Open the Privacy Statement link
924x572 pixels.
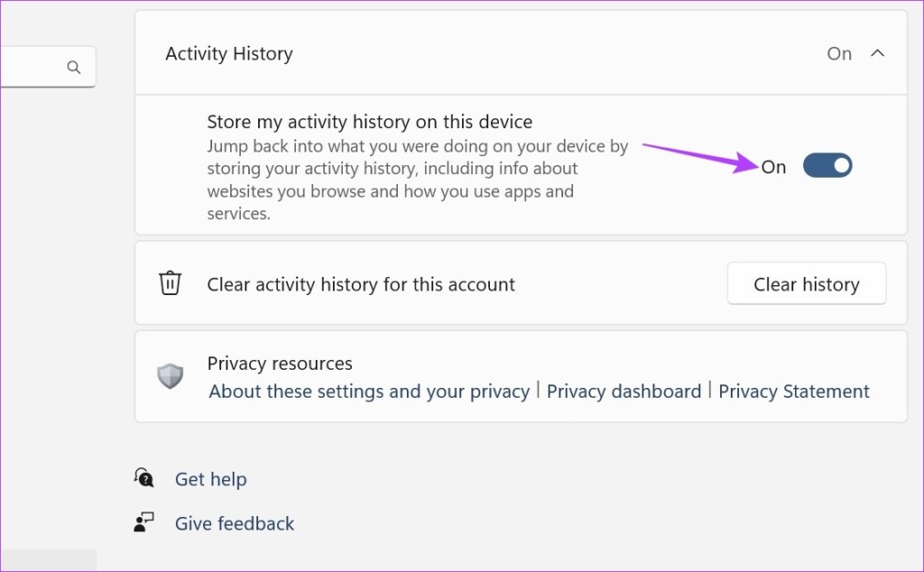[x=794, y=391]
